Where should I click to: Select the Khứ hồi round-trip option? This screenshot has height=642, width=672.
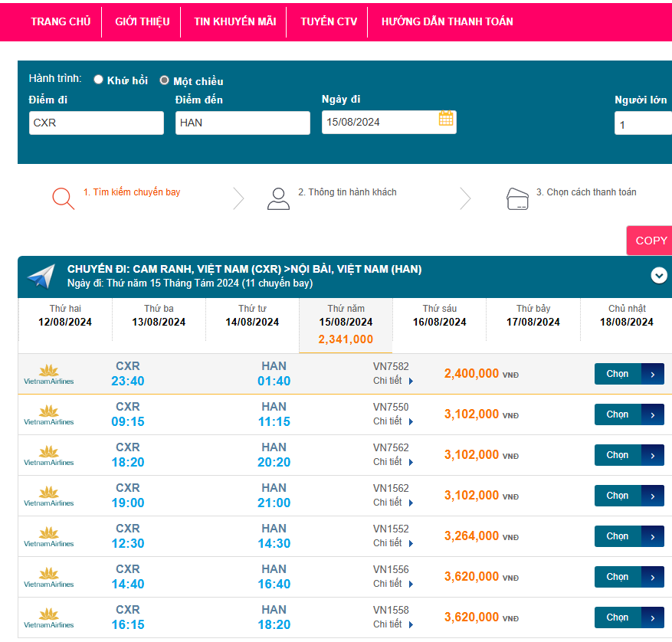pyautogui.click(x=99, y=80)
